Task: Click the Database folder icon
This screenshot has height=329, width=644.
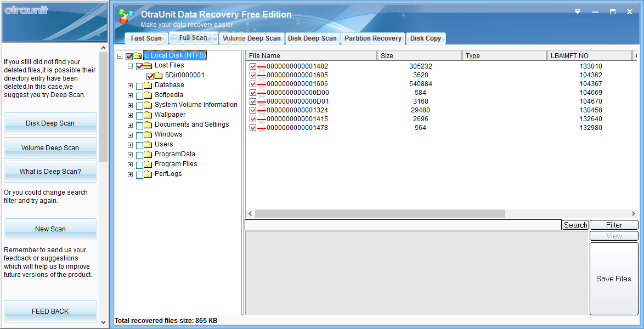Action: tap(148, 85)
